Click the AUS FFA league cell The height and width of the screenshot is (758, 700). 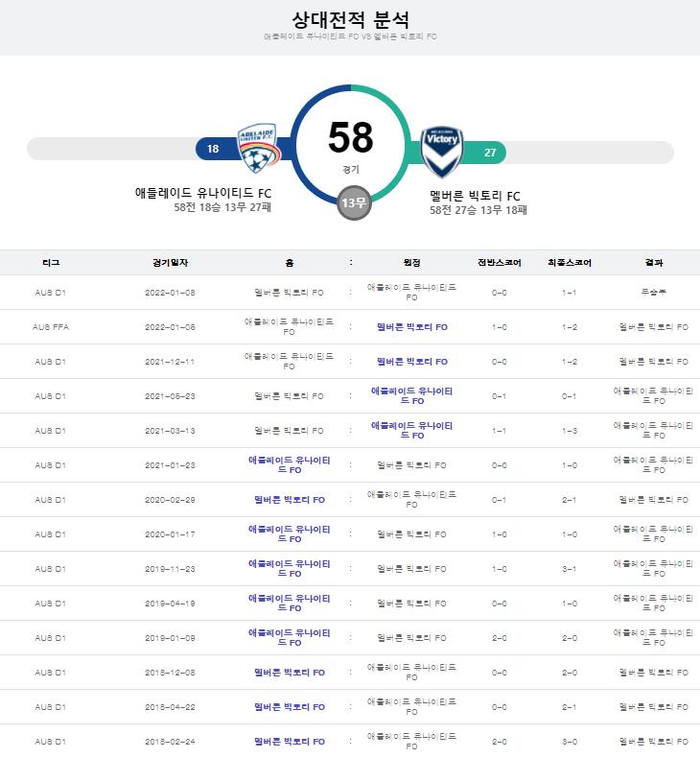coord(51,327)
